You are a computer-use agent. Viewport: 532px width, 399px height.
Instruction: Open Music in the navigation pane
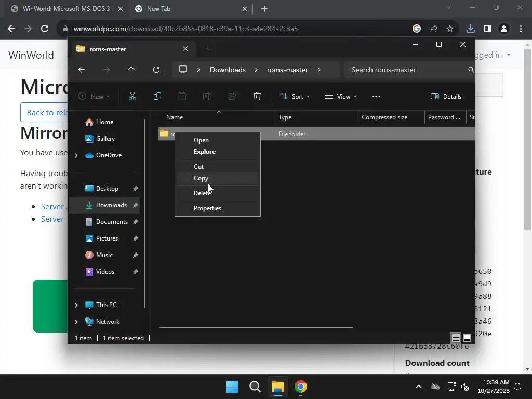click(104, 255)
